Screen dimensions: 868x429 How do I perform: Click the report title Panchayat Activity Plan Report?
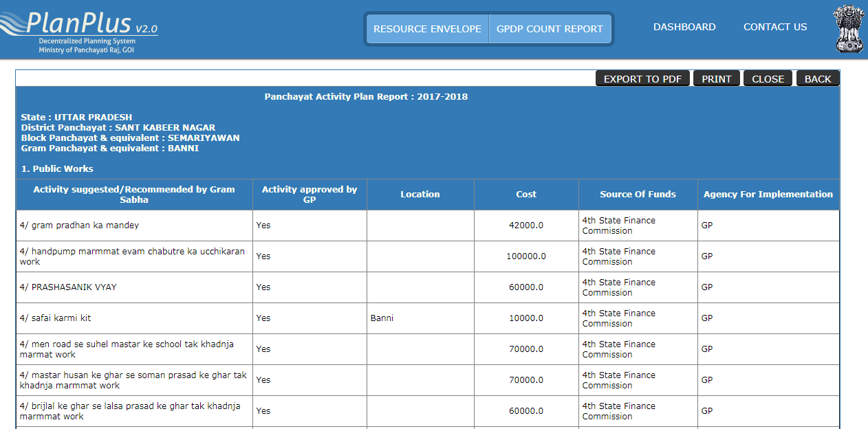pos(366,97)
